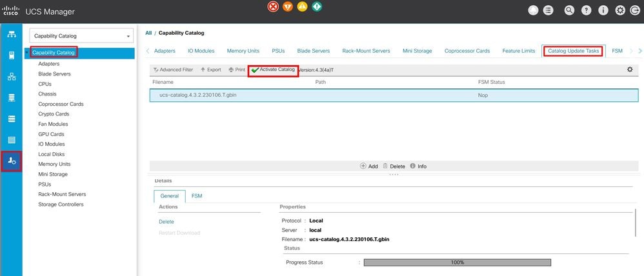
Task: Click the search magnifier icon in header
Action: pyautogui.click(x=569, y=11)
